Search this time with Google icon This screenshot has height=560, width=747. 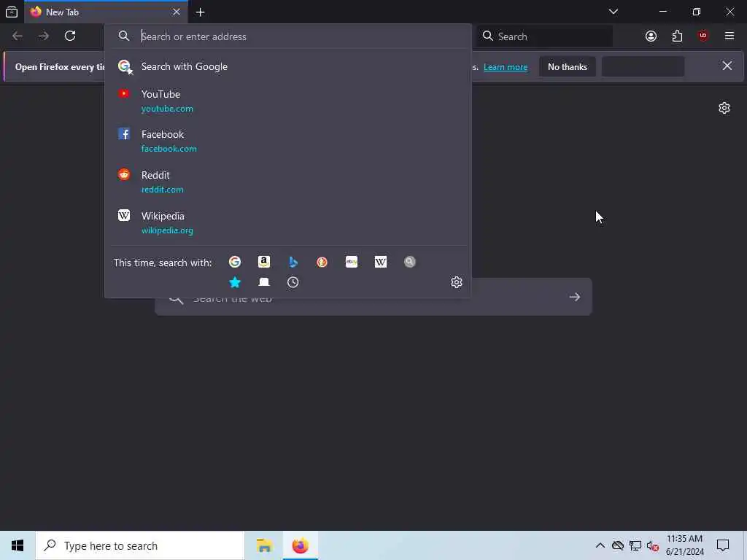point(234,262)
